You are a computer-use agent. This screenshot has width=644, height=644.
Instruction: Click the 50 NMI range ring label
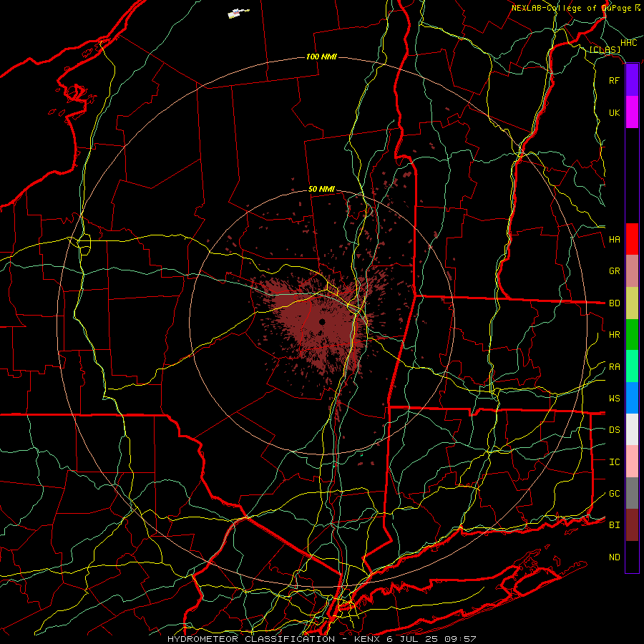[321, 190]
